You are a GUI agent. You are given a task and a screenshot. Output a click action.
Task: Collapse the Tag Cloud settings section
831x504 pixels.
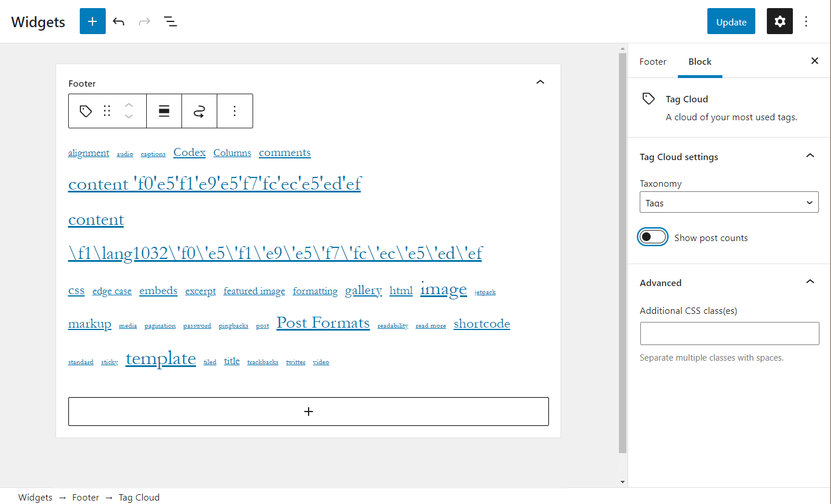click(810, 155)
